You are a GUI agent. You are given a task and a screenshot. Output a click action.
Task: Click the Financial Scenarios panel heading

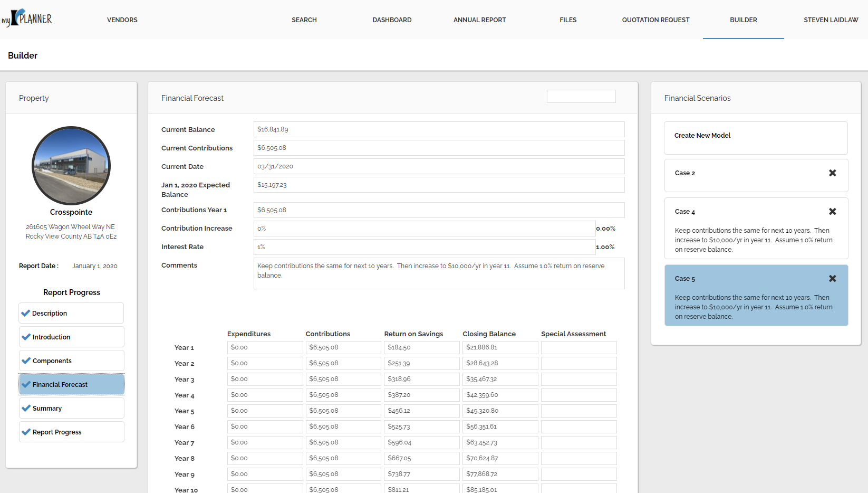click(x=697, y=98)
